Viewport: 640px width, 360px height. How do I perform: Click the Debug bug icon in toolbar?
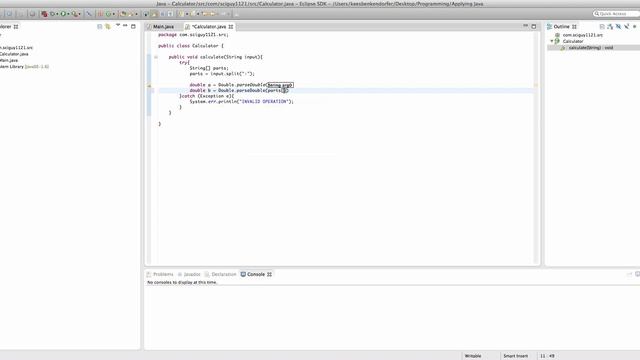click(52, 14)
